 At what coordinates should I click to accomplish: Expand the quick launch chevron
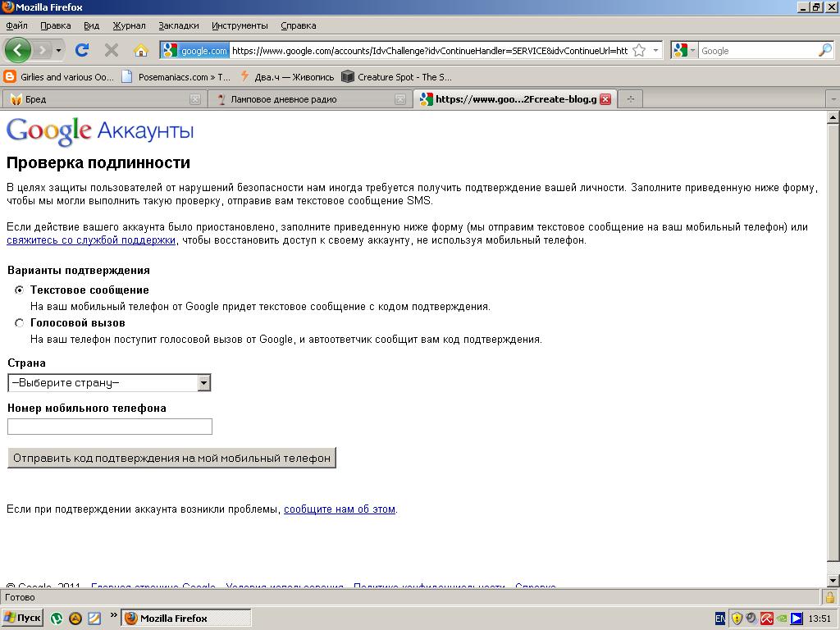113,615
